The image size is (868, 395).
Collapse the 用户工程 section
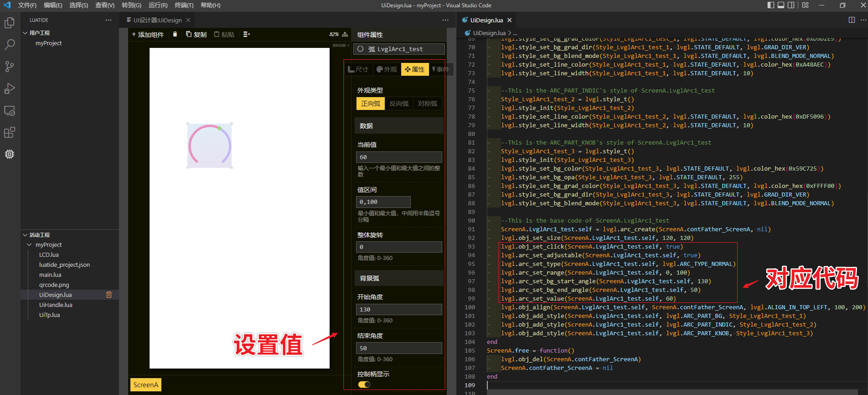pyautogui.click(x=26, y=33)
